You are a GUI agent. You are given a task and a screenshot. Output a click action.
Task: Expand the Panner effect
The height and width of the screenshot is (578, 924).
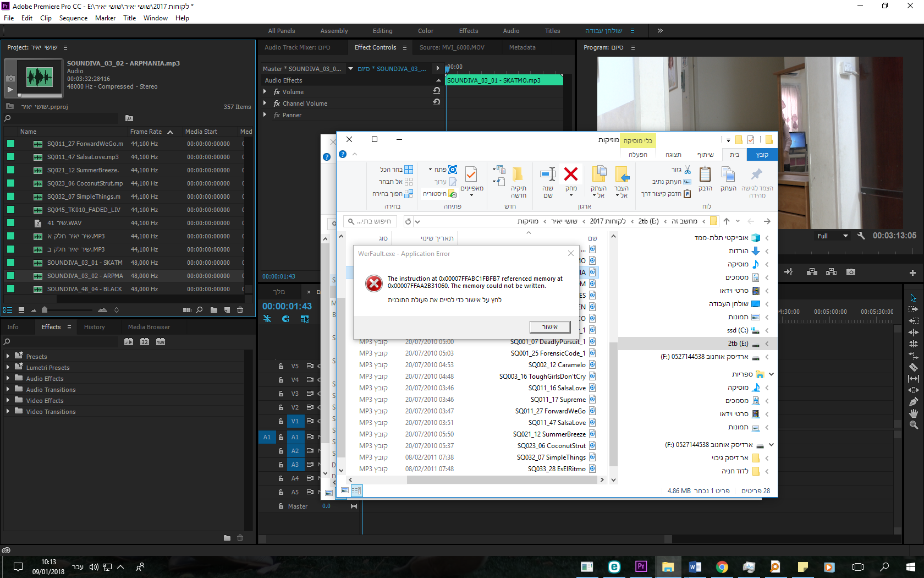[265, 114]
